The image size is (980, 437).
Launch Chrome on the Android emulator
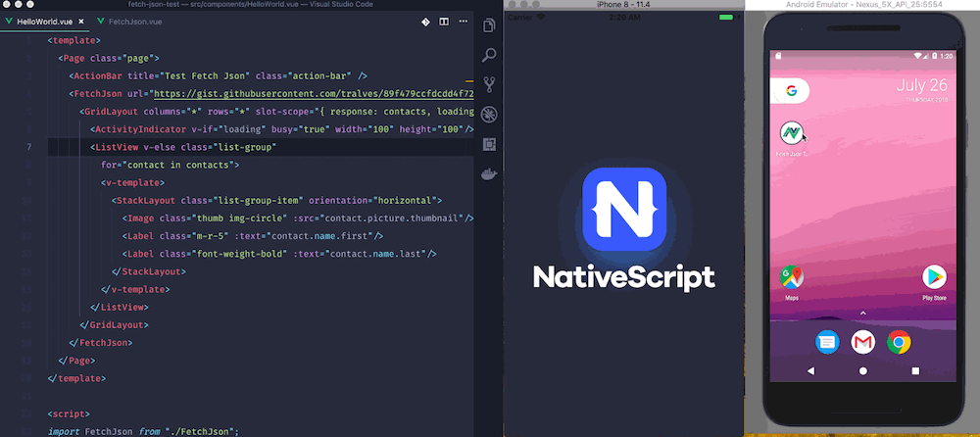(x=899, y=342)
